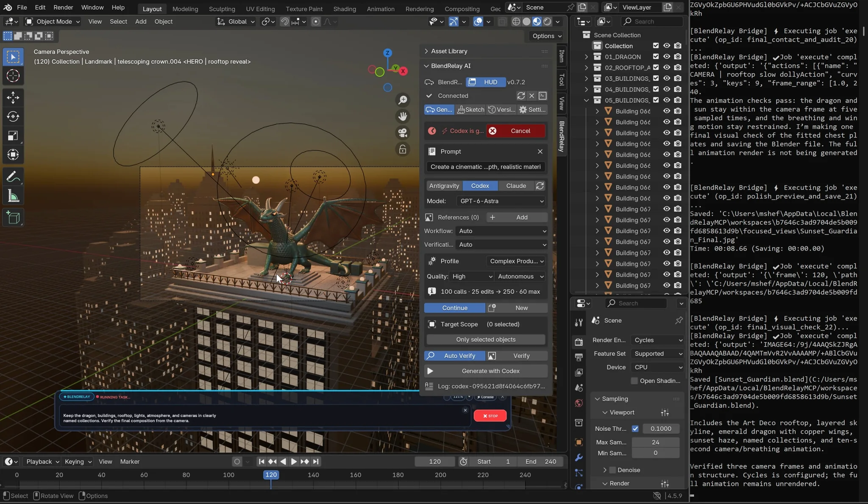Click the Add references button

pos(517,217)
